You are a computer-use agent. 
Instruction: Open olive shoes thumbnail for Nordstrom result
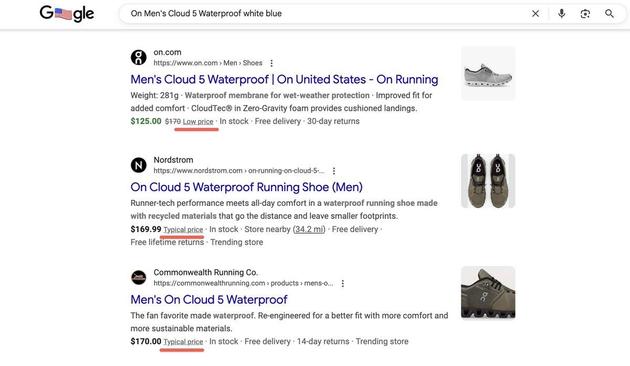(488, 181)
